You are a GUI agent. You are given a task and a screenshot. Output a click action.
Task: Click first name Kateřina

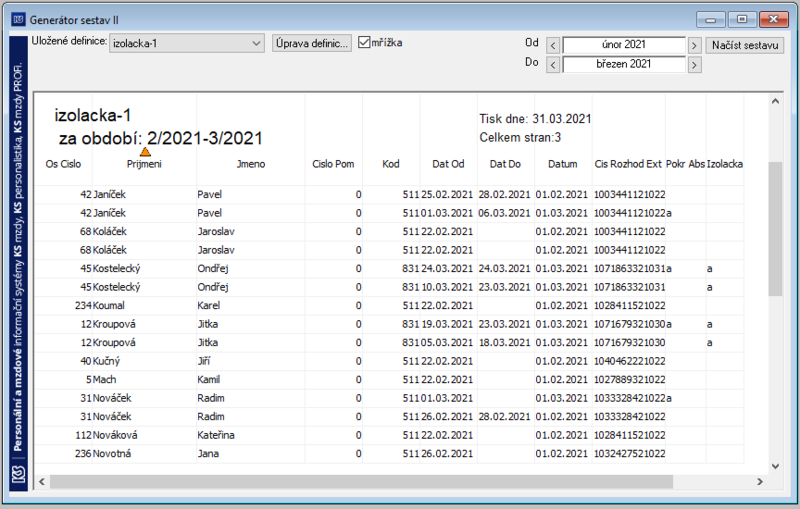216,435
